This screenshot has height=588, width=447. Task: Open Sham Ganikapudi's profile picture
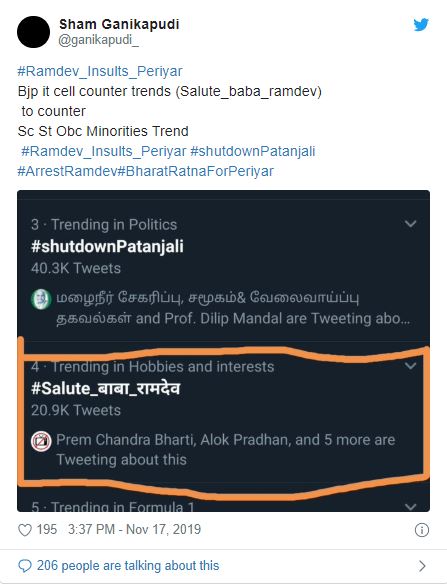click(33, 32)
